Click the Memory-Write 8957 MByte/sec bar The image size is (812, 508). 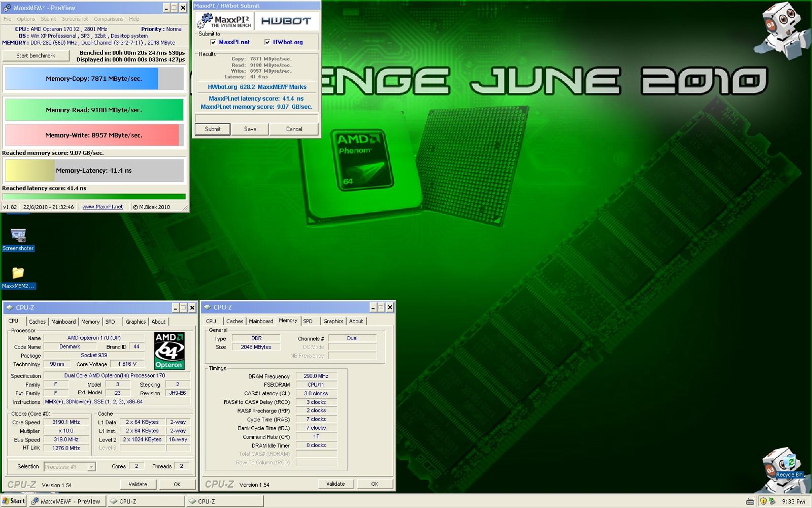[94, 135]
